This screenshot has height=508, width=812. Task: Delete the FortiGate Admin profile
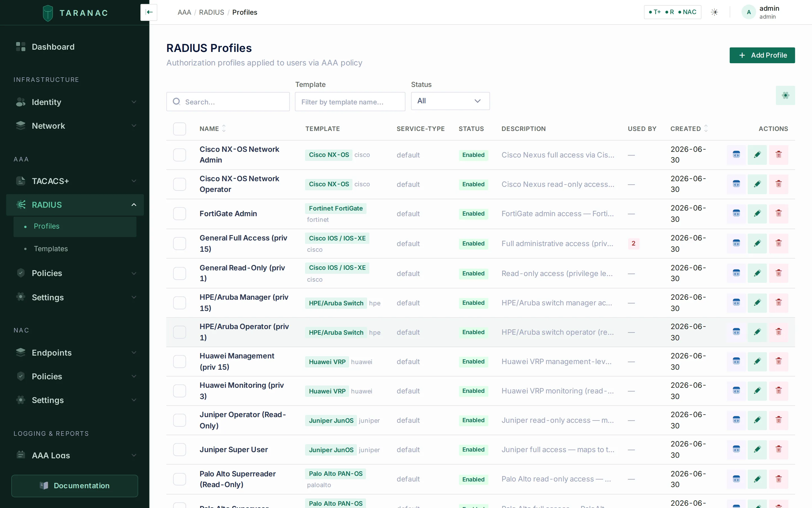tap(778, 213)
